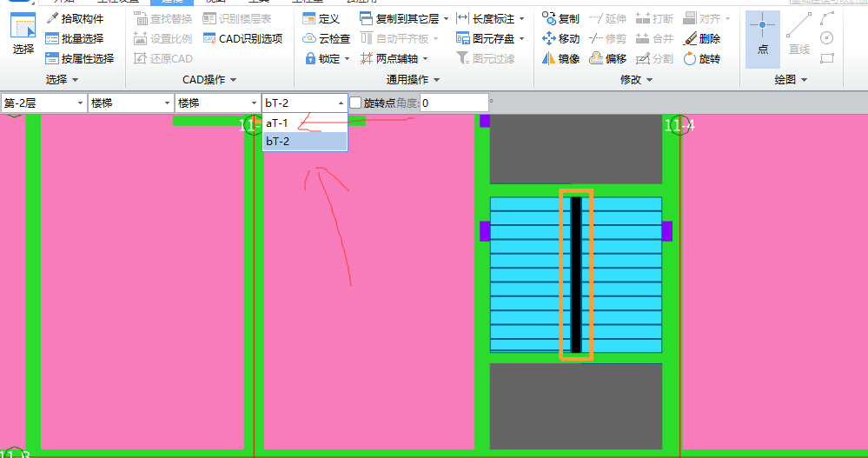Click the 删除 delete tool
The height and width of the screenshot is (458, 868).
pos(702,39)
